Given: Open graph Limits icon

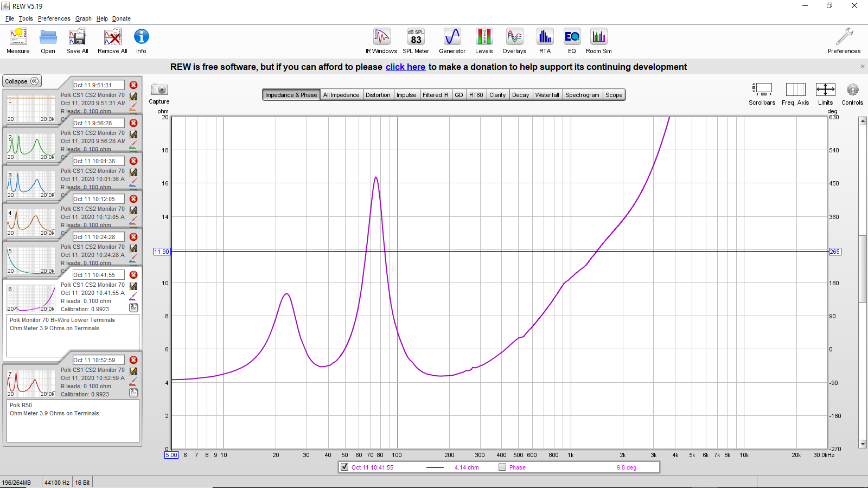Looking at the screenshot, I should [825, 89].
